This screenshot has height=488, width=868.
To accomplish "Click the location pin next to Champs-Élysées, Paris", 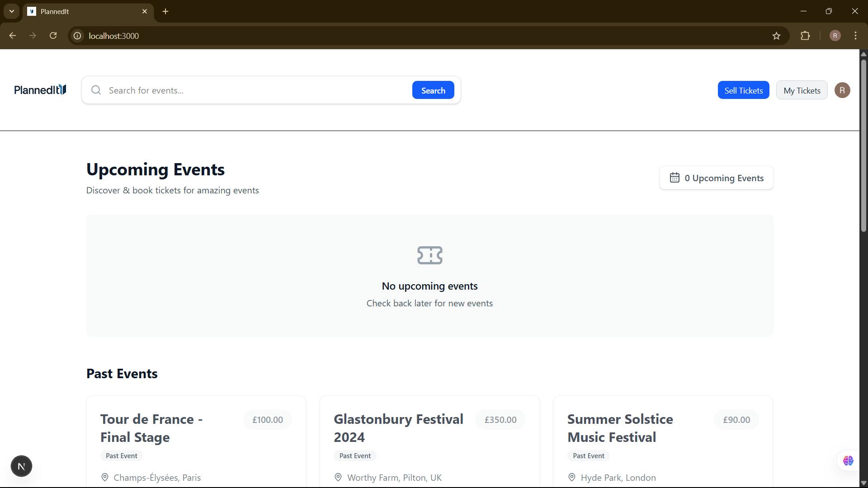I will pos(105,477).
